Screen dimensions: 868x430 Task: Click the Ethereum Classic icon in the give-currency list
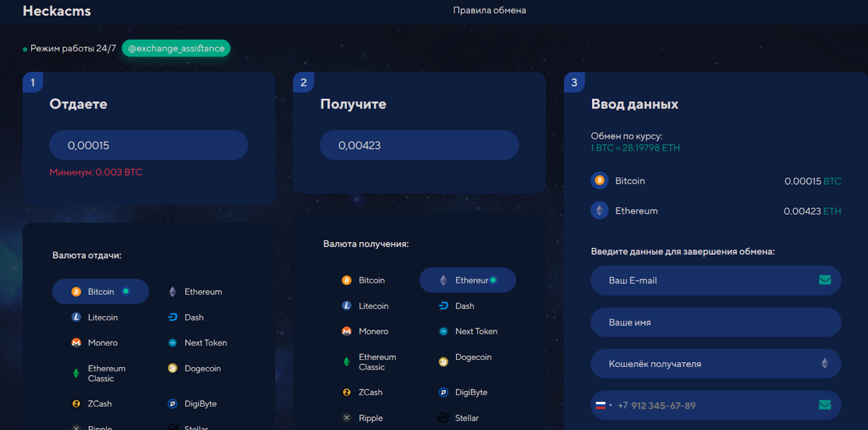[76, 373]
